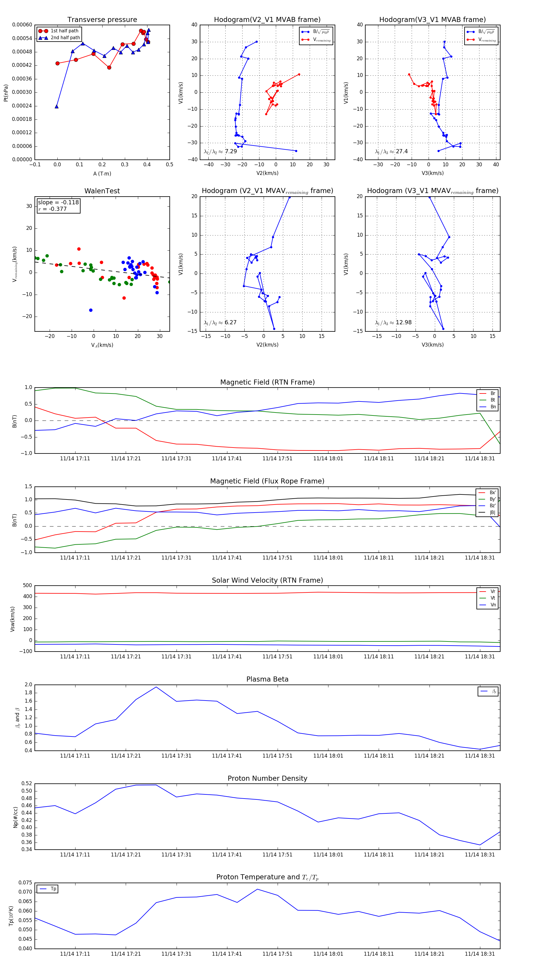This screenshot has width=535, height=980.
Task: Click V2(km/s) label under the MVAV remaining hodogram
Action: click(267, 345)
